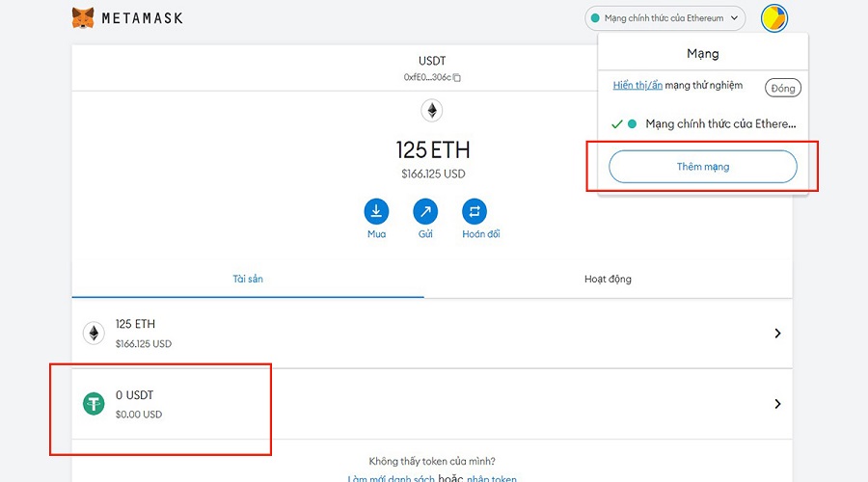
Task: Copy the 0xfE0...306c address icon
Action: coord(457,77)
